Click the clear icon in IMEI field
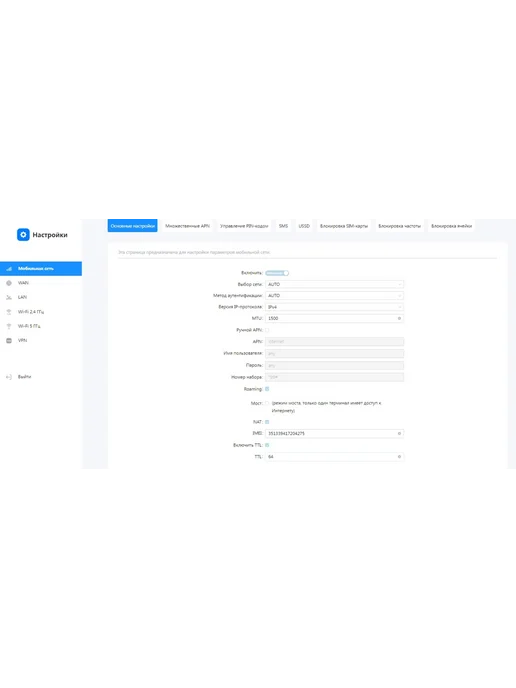 coord(399,434)
